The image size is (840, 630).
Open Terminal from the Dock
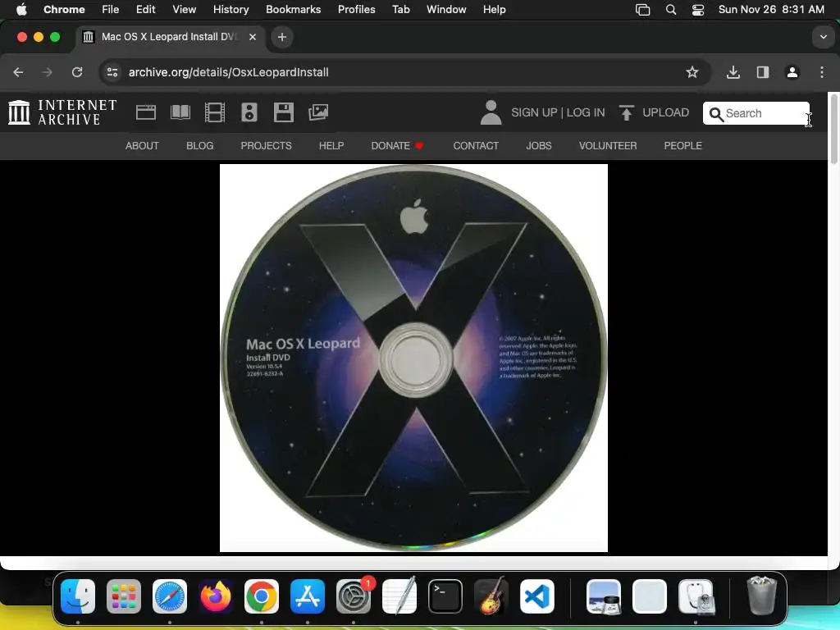(445, 596)
